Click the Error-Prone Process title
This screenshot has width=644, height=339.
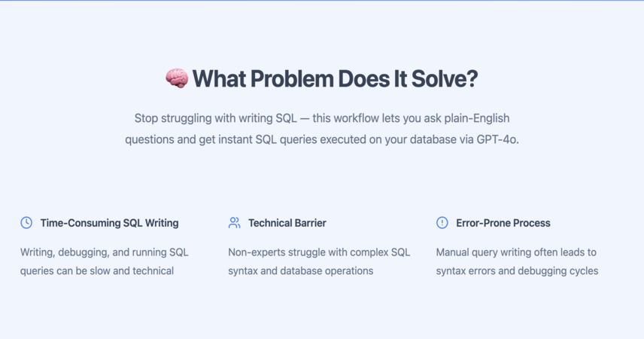[503, 223]
